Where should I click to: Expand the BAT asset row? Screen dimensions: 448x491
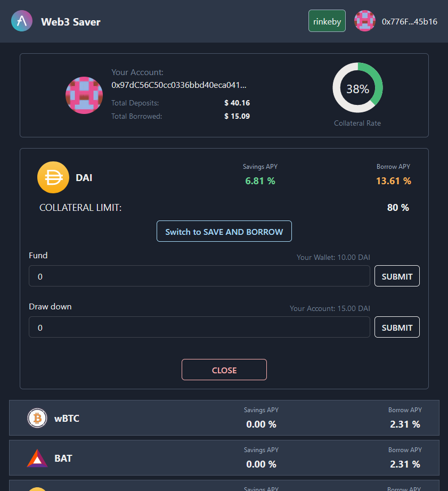click(224, 458)
